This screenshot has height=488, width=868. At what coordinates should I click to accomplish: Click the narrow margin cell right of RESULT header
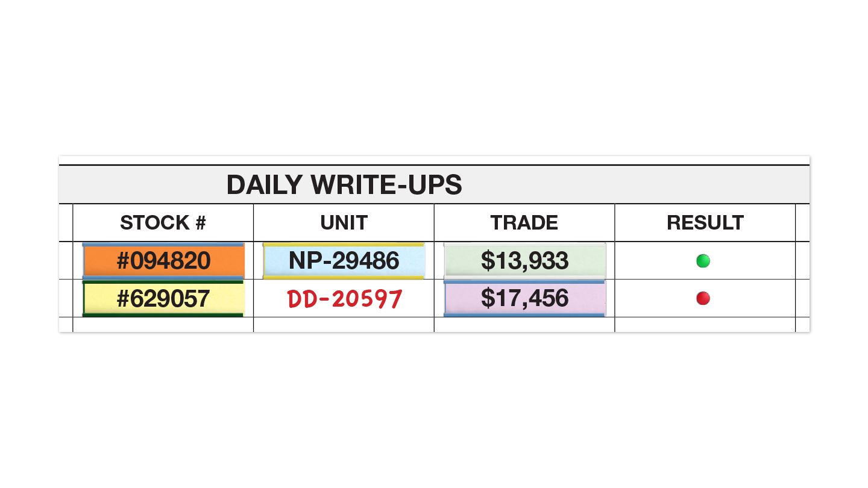(802, 223)
